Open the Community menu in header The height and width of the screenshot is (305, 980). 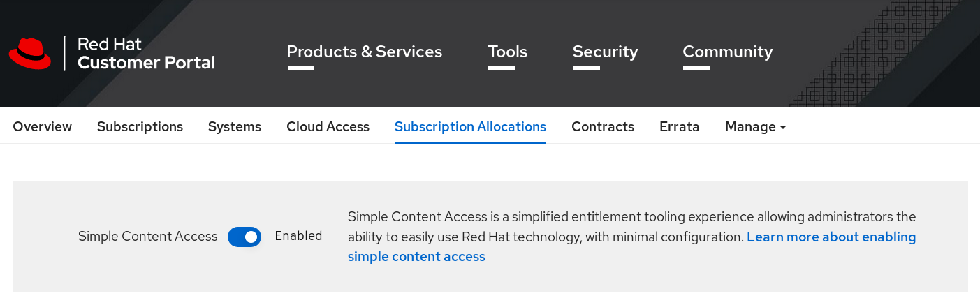[x=727, y=52]
